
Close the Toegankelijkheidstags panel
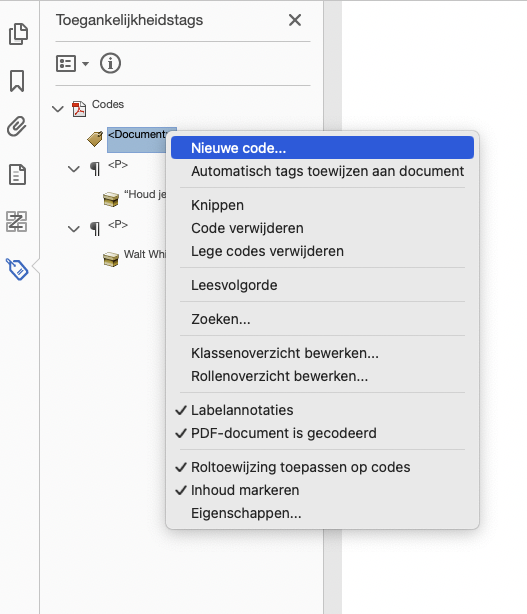coord(295,20)
